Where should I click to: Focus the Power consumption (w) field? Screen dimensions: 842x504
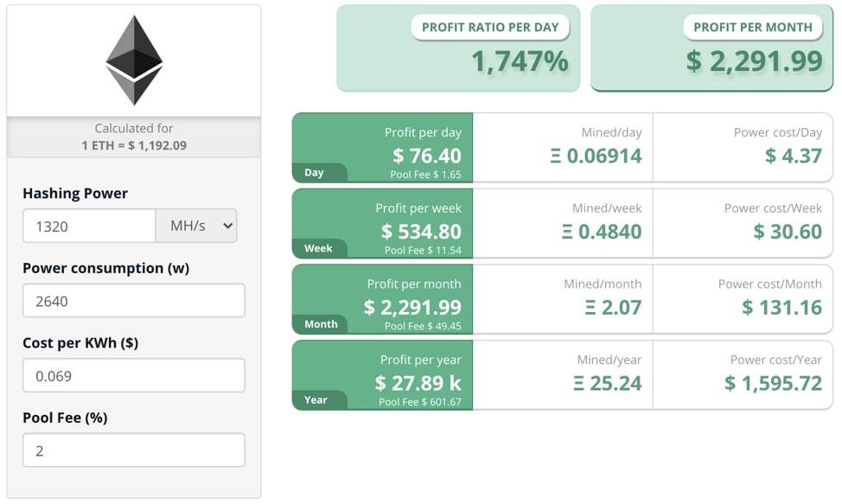click(133, 301)
